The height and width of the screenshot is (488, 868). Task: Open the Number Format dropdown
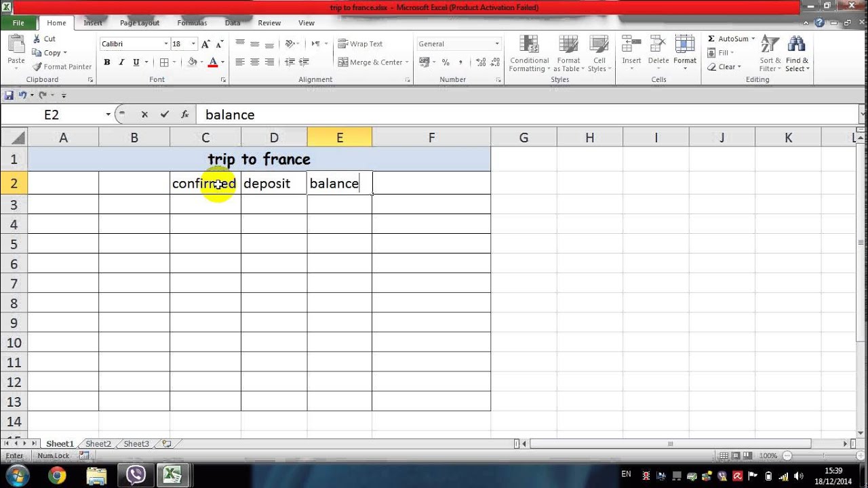(496, 44)
